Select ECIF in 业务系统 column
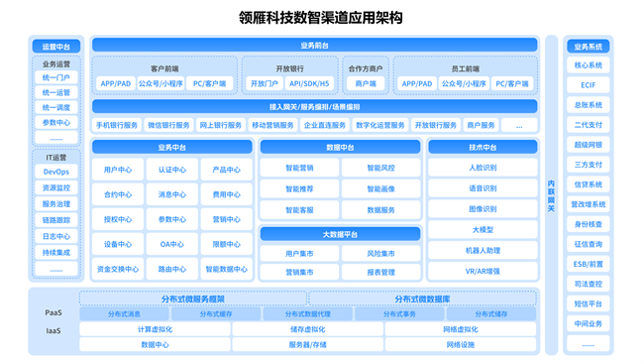 pyautogui.click(x=589, y=84)
